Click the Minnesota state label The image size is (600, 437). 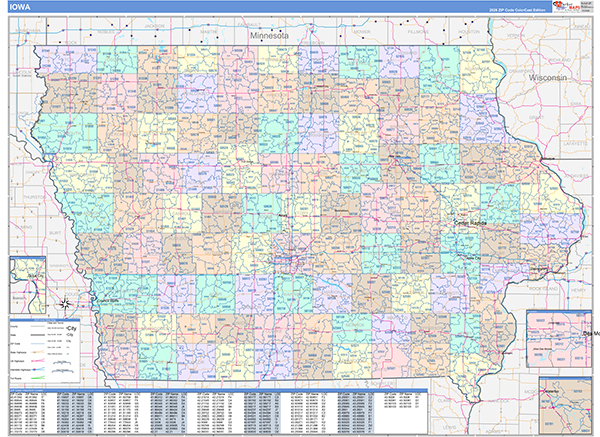coord(269,36)
